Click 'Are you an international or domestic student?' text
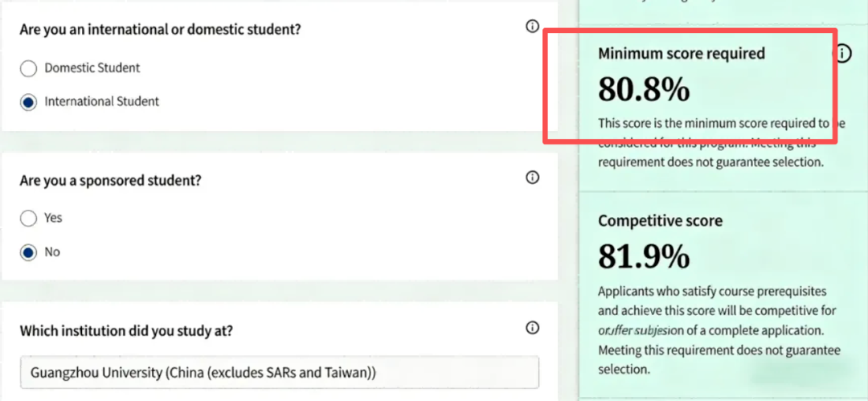The height and width of the screenshot is (401, 868). (160, 30)
